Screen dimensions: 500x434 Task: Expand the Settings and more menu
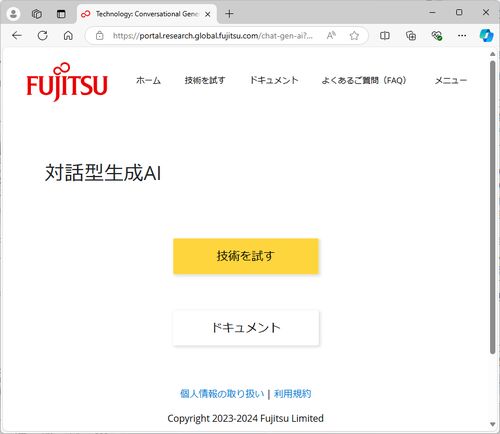[462, 35]
